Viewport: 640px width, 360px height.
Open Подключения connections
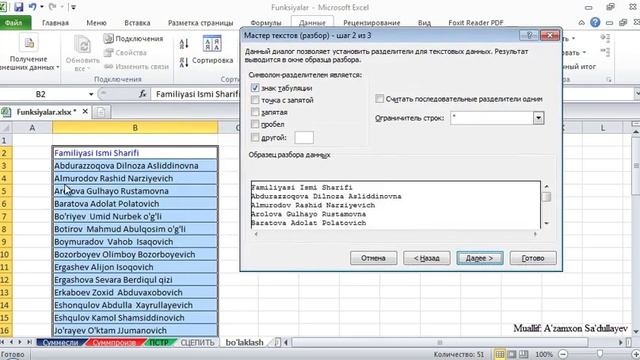[x=134, y=39]
